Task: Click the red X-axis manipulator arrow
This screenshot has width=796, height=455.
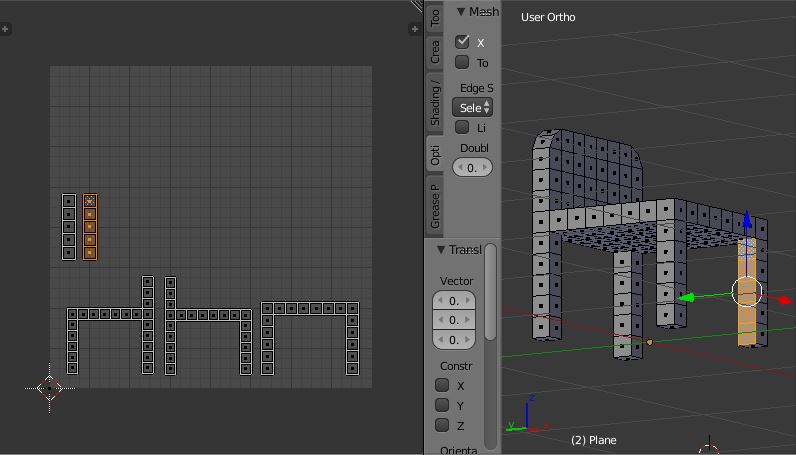Action: point(784,300)
